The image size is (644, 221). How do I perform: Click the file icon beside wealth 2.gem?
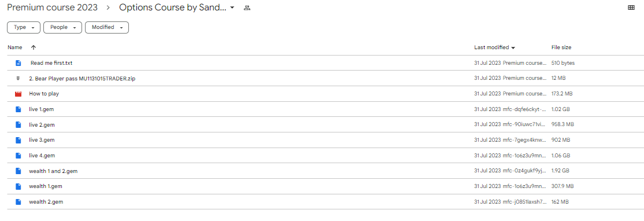(18, 202)
